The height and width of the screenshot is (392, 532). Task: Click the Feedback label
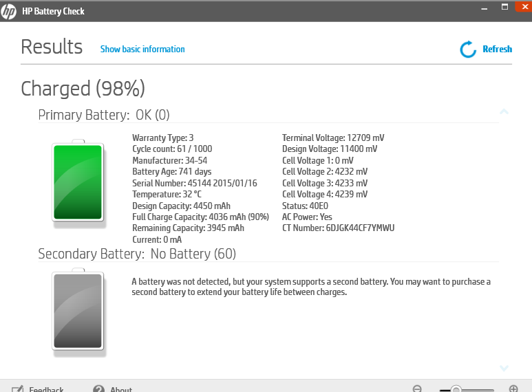tap(46, 389)
